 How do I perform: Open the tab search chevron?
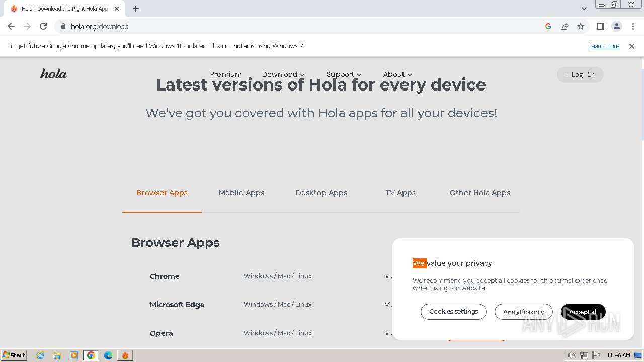tap(584, 9)
